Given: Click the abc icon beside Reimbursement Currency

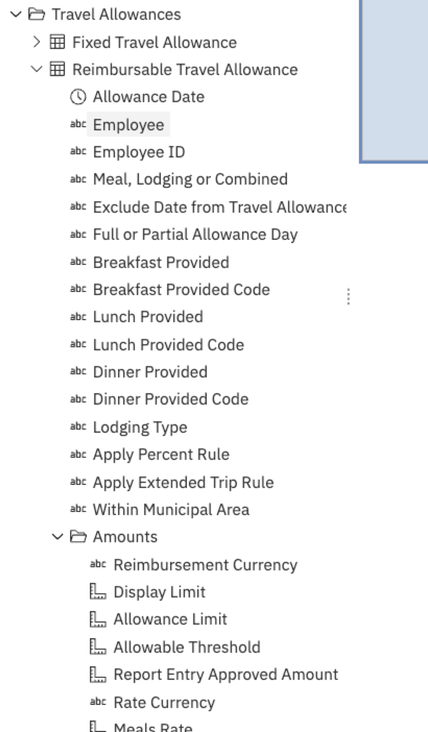Looking at the screenshot, I should (x=98, y=564).
